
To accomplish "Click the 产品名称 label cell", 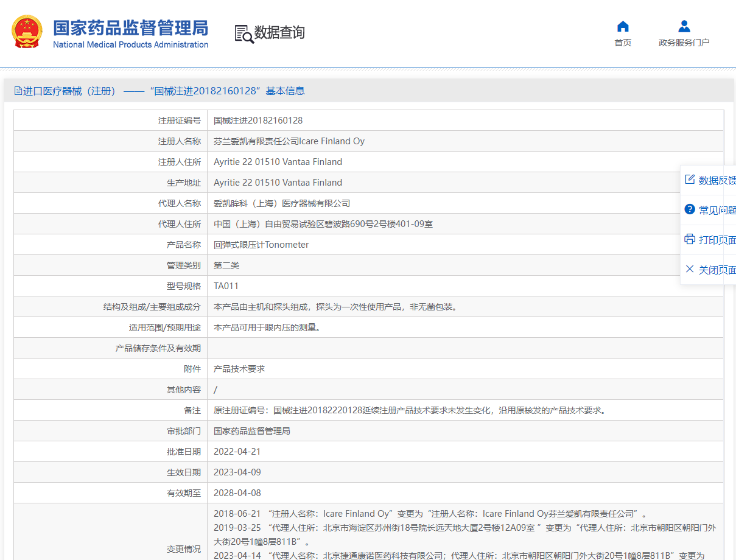I will tap(111, 245).
